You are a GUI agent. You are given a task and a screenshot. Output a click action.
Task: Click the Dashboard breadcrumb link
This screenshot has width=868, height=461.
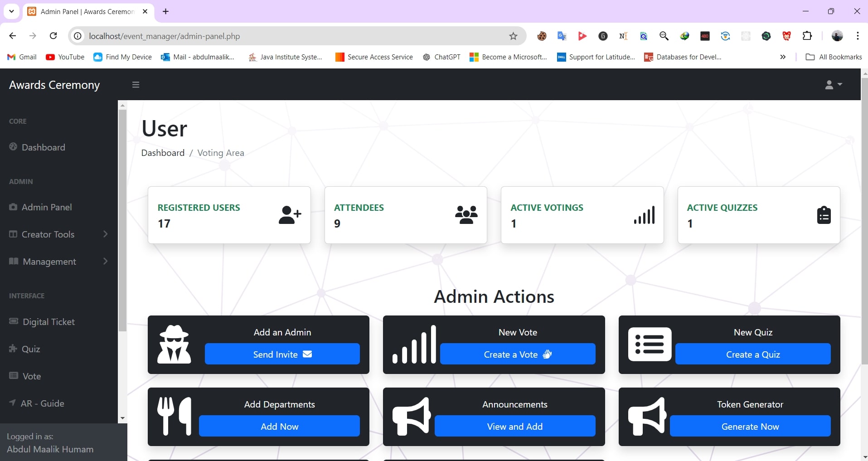pos(163,153)
